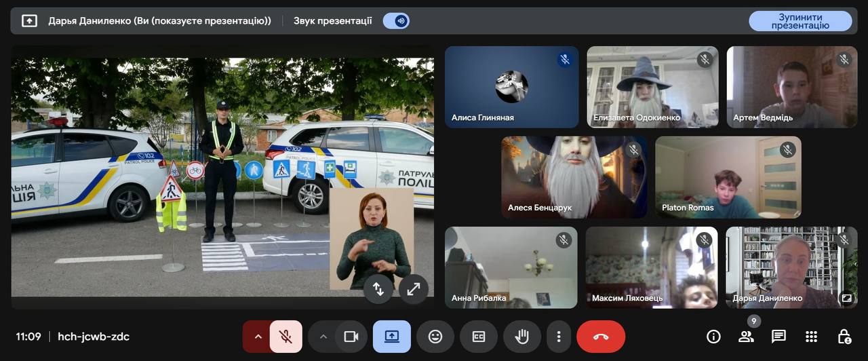Unmute the microphone
The image size is (868, 361).
[x=286, y=337]
